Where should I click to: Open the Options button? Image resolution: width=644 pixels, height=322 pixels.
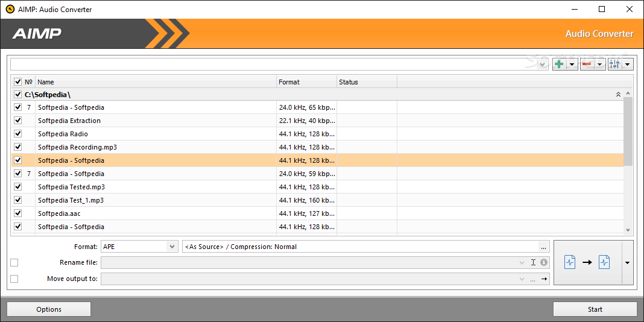point(49,309)
